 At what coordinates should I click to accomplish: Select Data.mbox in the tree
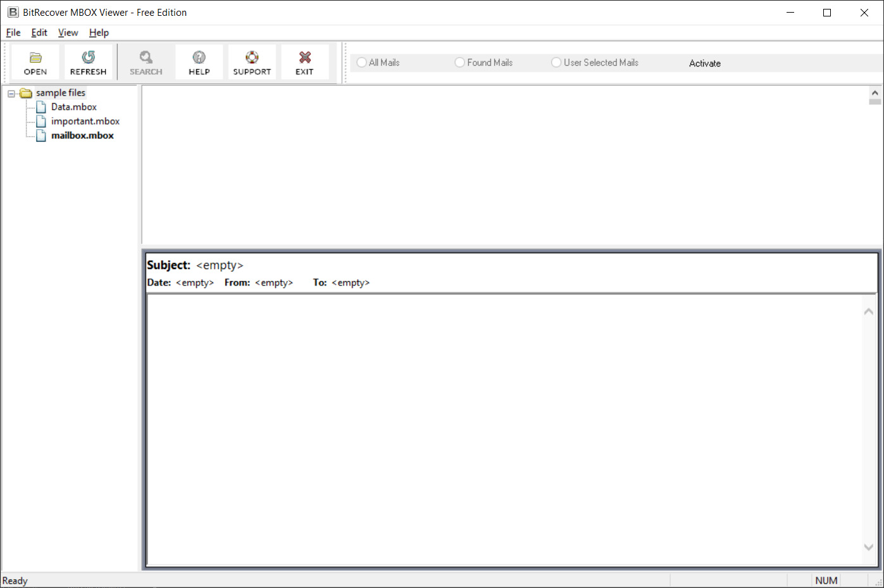pos(74,107)
